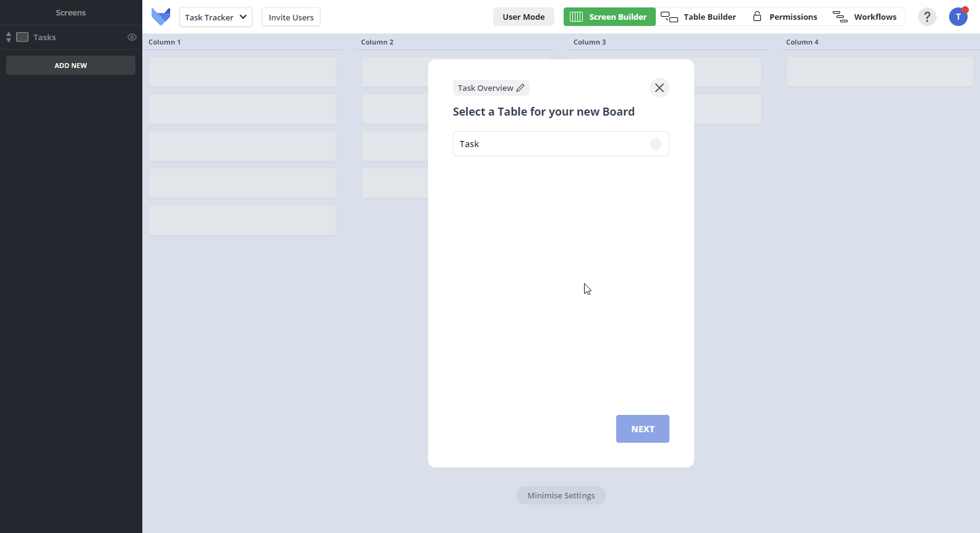This screenshot has height=533, width=980.
Task: Switch to Screen Builder tab
Action: tap(609, 17)
